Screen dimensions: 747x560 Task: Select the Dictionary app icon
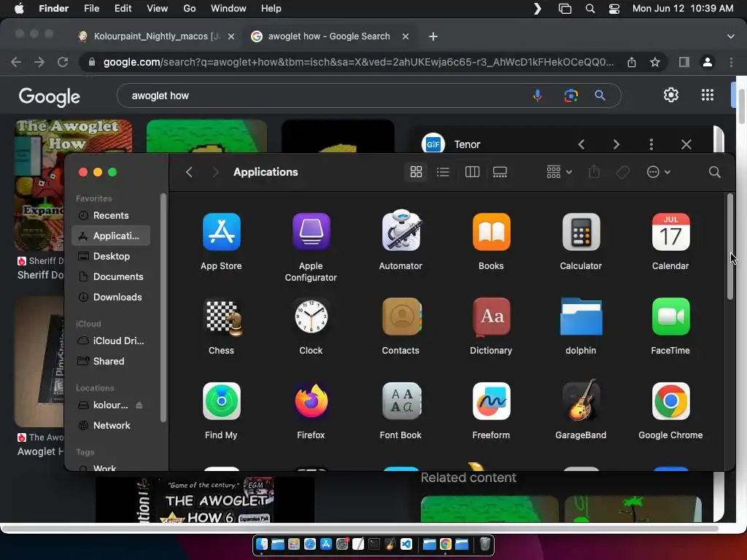tap(491, 316)
